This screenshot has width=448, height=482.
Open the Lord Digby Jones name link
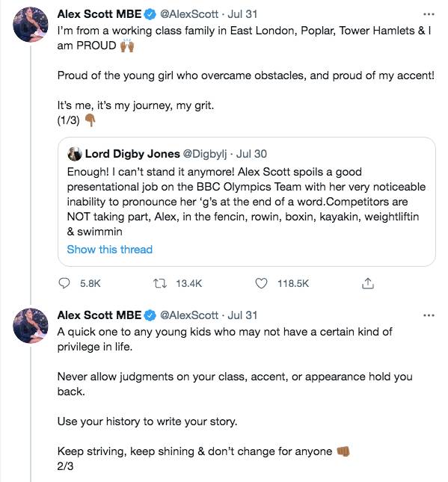click(132, 154)
